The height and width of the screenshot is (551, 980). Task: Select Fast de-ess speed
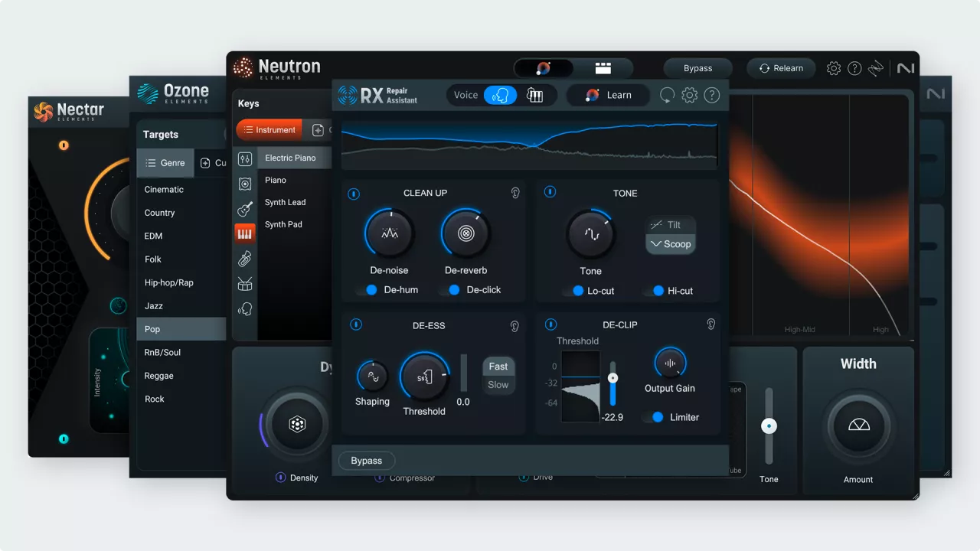[x=498, y=367]
